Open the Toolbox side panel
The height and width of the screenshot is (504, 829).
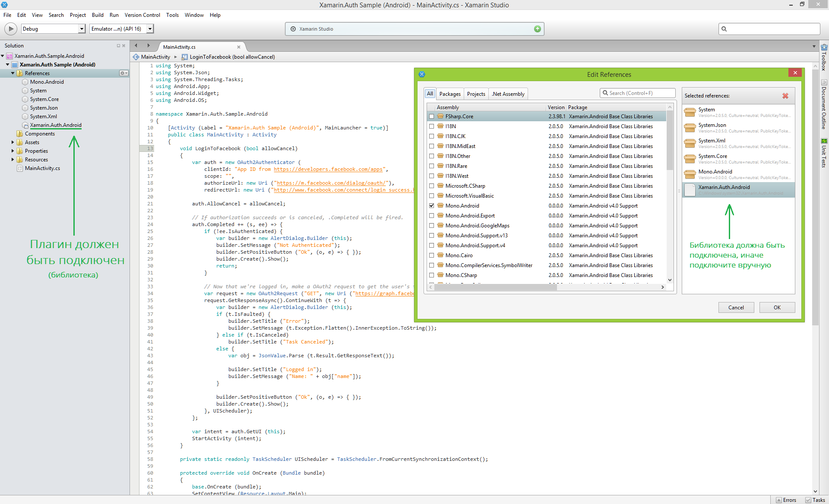tap(824, 57)
